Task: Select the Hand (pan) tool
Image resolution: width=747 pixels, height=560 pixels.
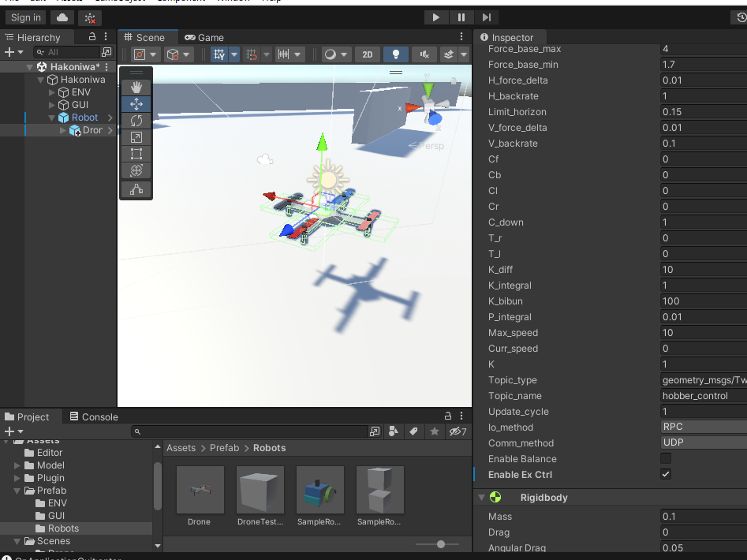Action: tap(136, 87)
